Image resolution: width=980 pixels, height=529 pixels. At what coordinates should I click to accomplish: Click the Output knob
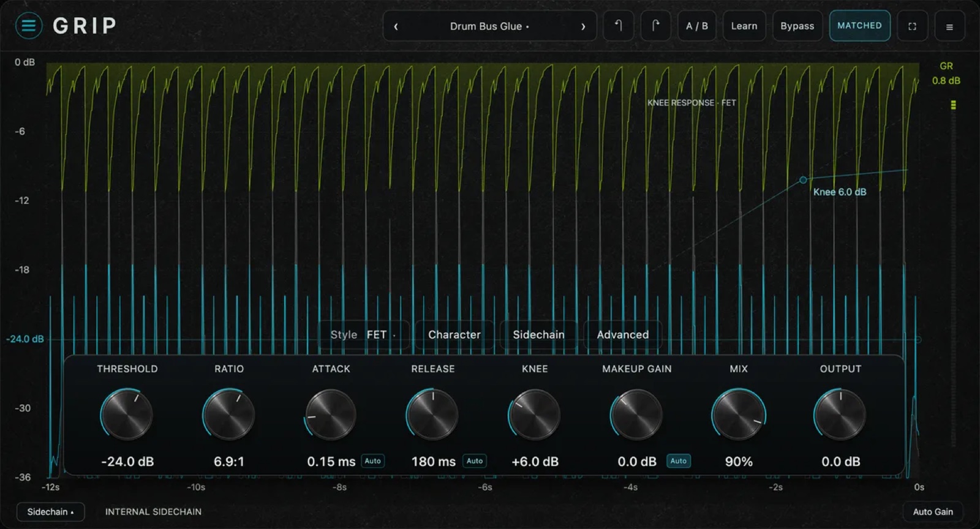coord(840,415)
